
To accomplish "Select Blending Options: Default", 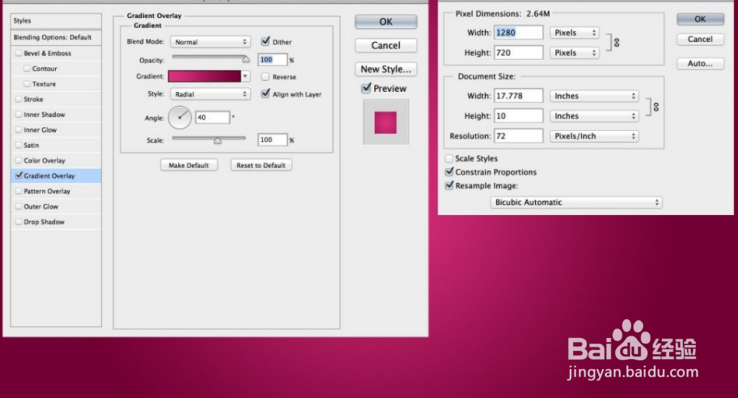I will [x=56, y=37].
